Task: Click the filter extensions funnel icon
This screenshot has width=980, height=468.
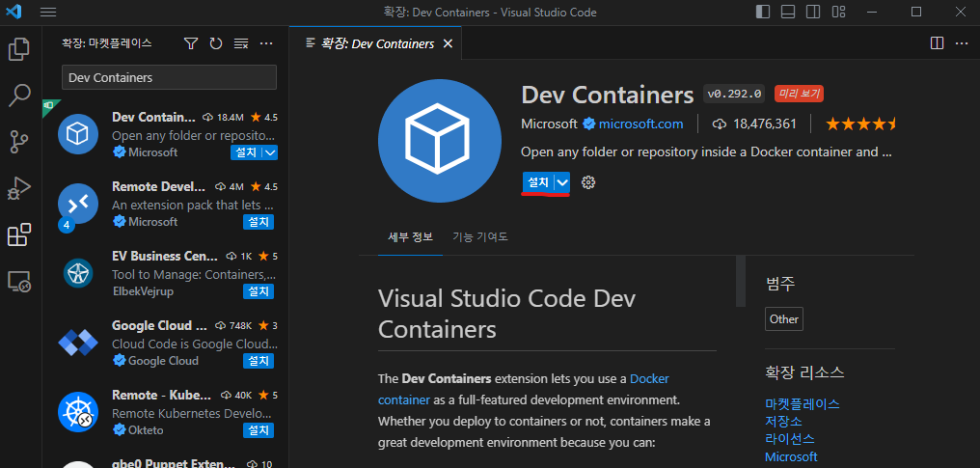Action: tap(191, 43)
